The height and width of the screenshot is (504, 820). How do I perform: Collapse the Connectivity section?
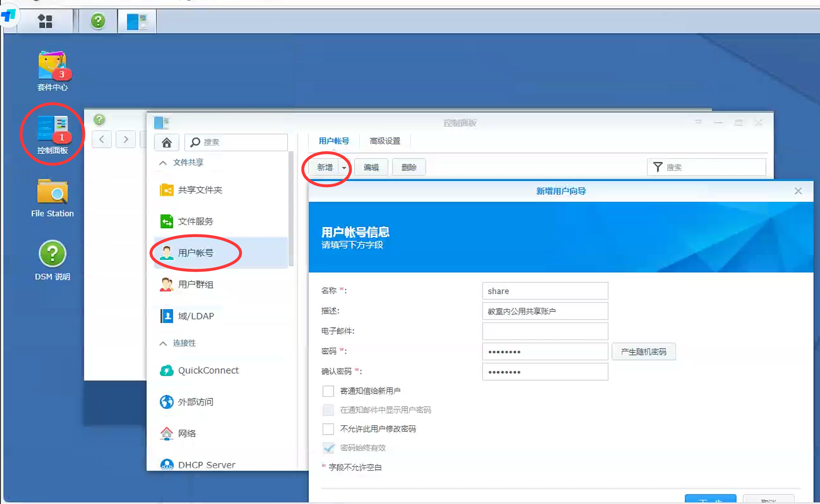[163, 343]
